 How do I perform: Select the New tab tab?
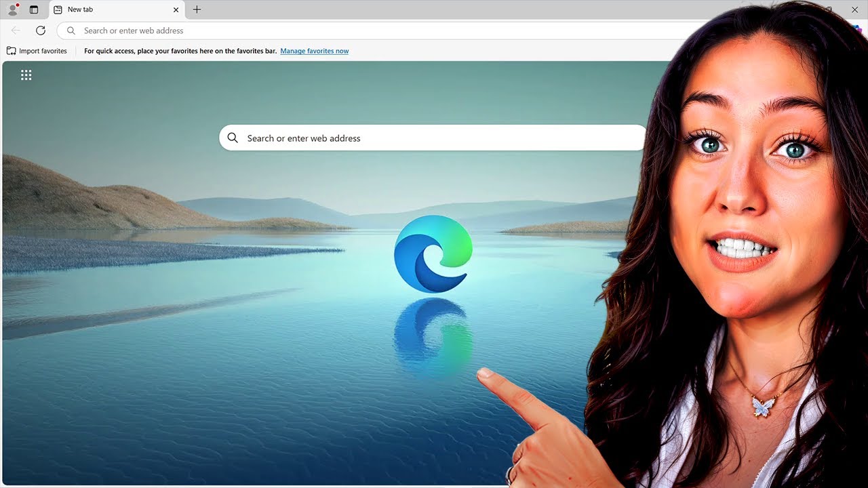point(116,9)
